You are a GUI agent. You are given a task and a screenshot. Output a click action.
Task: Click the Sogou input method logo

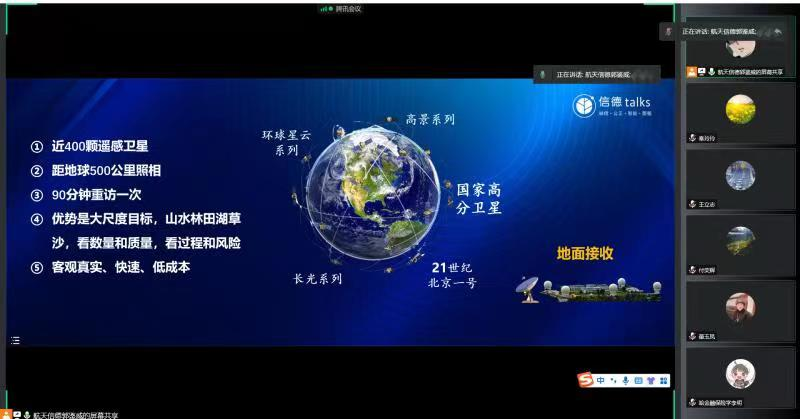tap(586, 380)
